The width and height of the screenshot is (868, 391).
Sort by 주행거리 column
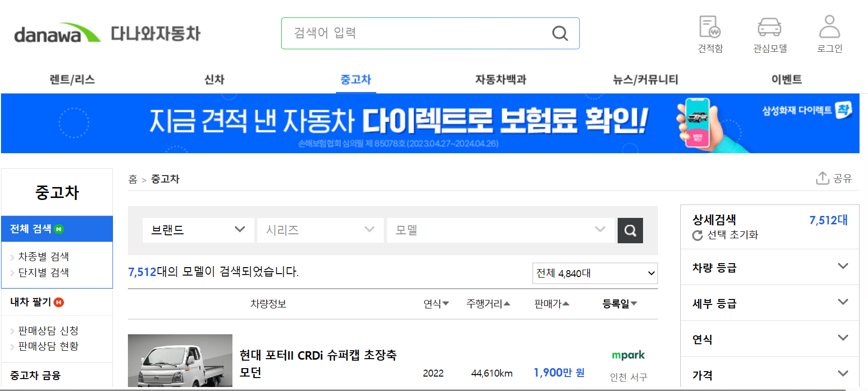pos(488,304)
